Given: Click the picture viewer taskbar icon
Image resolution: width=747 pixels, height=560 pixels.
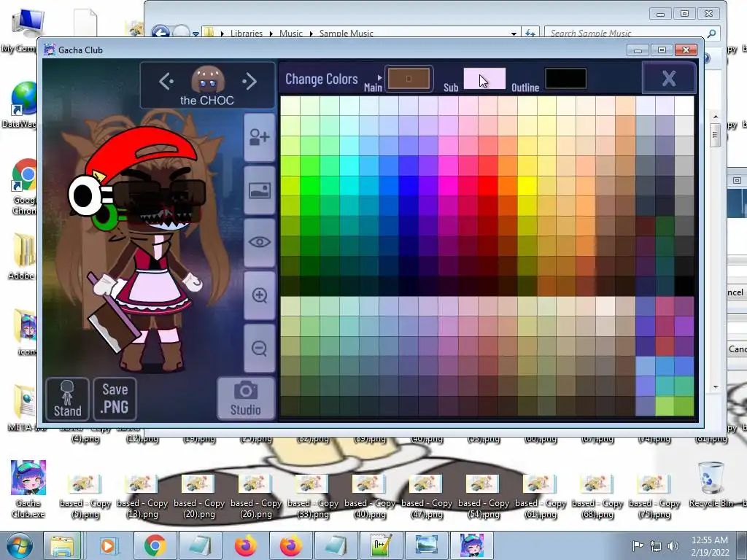Looking at the screenshot, I should point(427,545).
